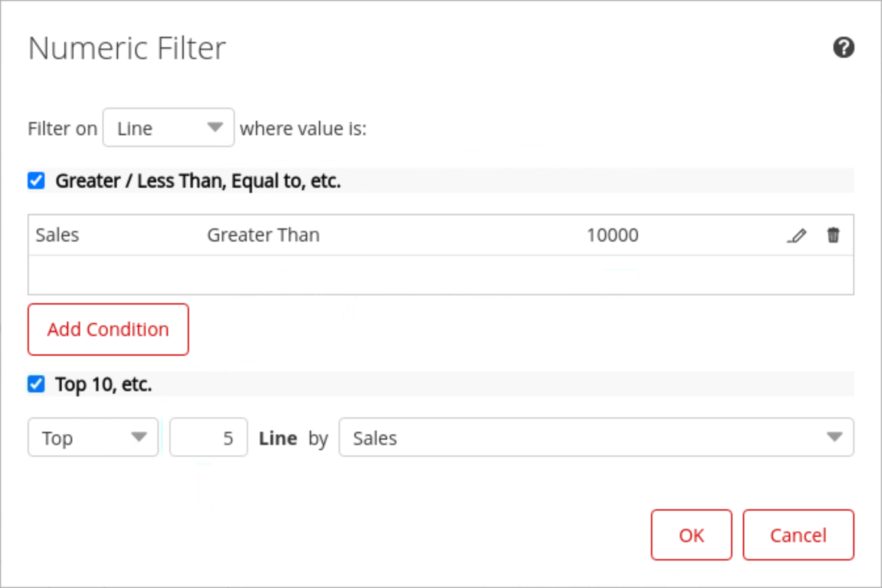
Task: Click the empty row below Sales condition
Action: coord(440,275)
